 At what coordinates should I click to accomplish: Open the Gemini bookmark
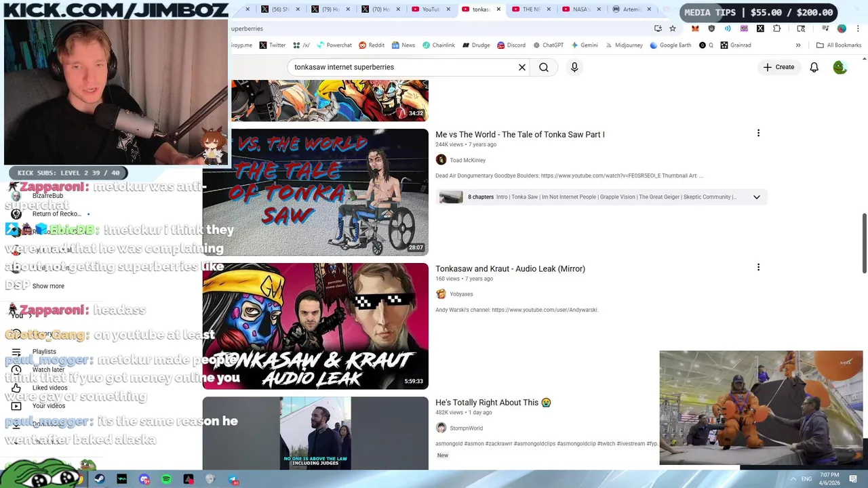pos(584,45)
